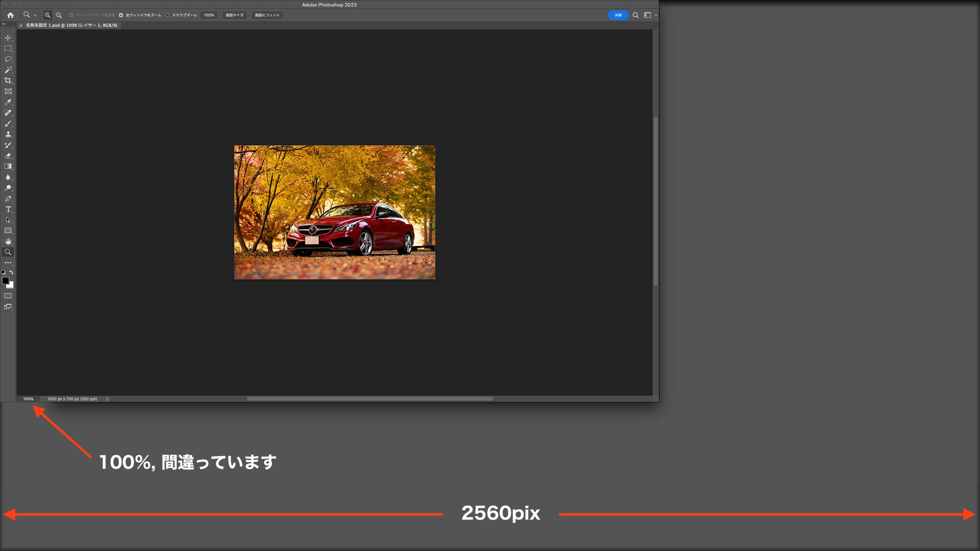Select the Eyedropper tool
Image resolution: width=980 pixels, height=551 pixels.
tap(8, 102)
